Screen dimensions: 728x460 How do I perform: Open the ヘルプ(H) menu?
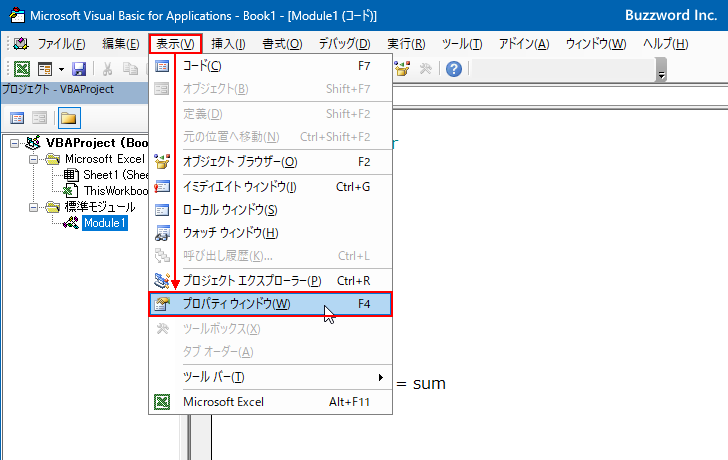[x=665, y=44]
